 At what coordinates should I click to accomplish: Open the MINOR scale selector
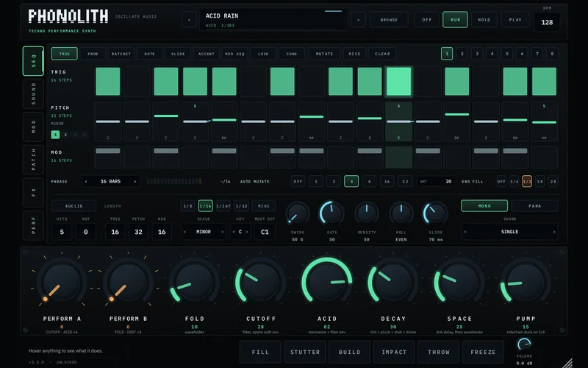pyautogui.click(x=204, y=232)
